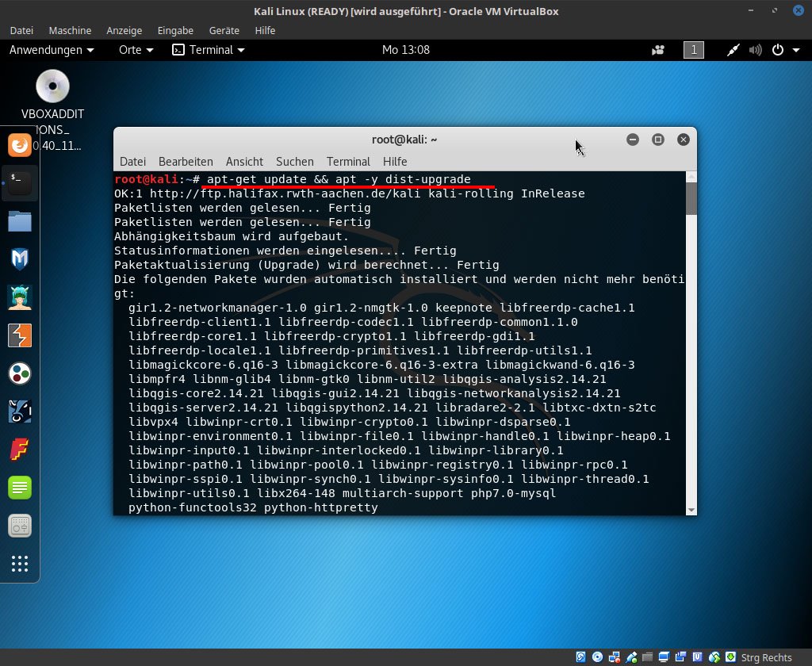The image size is (812, 666).
Task: Show all applications grid
Action: coord(20,564)
